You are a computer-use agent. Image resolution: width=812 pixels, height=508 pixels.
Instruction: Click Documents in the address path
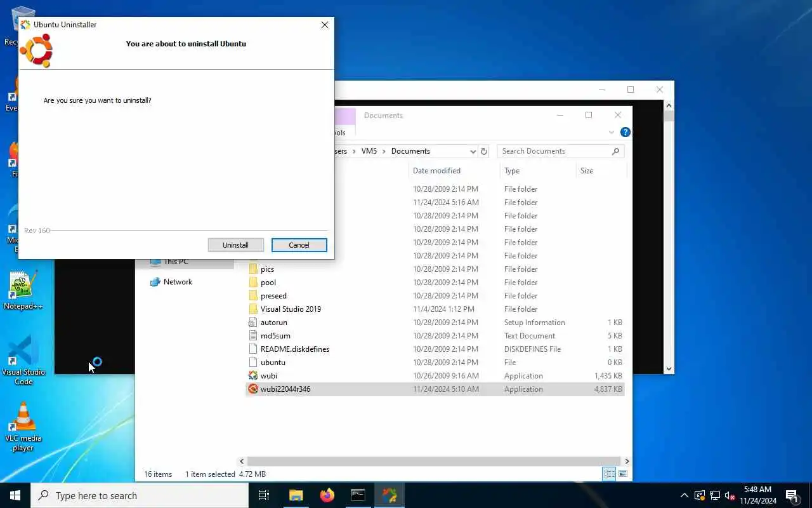point(410,151)
